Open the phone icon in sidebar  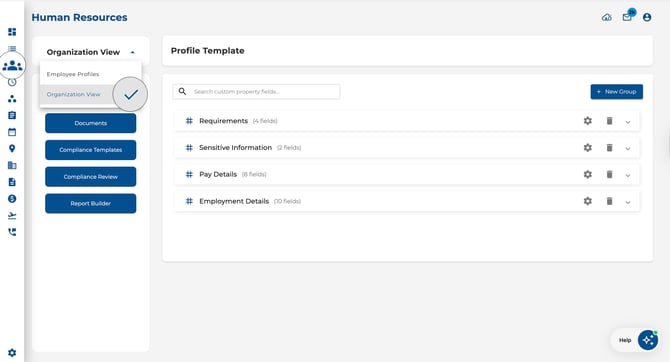point(12,232)
